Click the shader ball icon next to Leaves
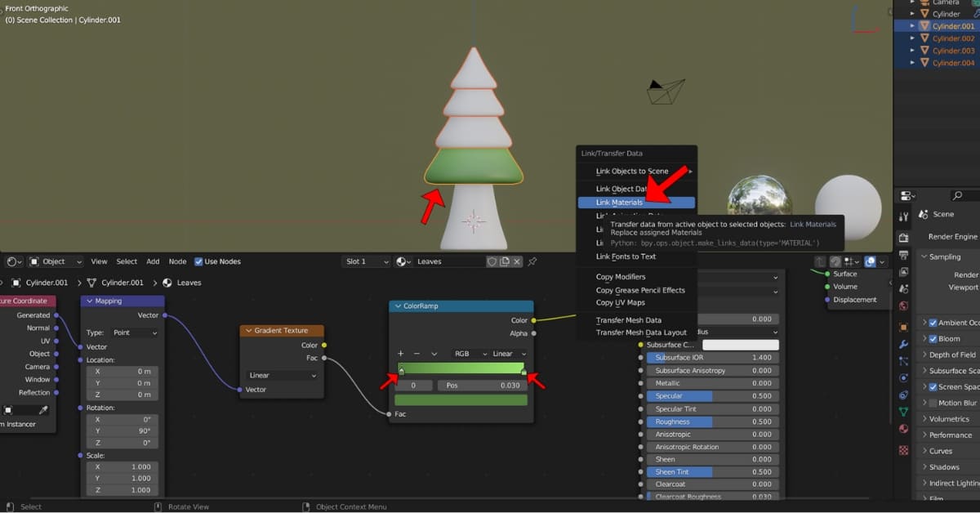 pyautogui.click(x=399, y=261)
